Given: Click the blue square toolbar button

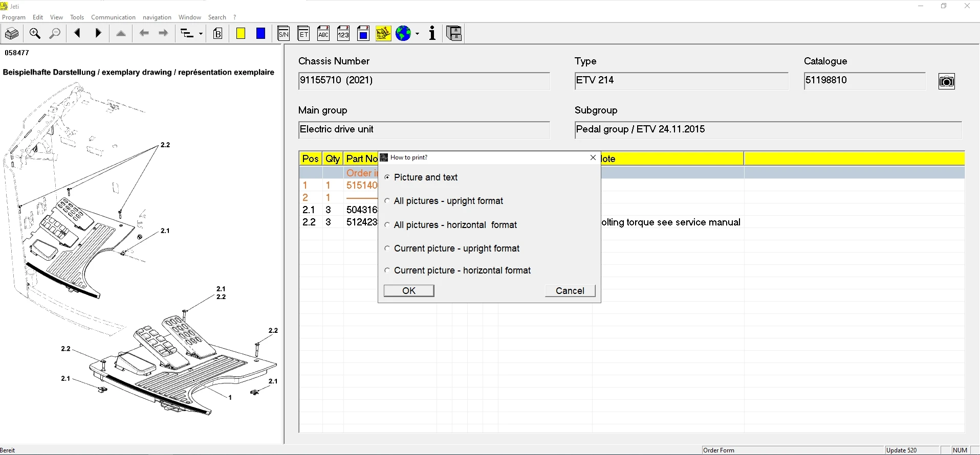Looking at the screenshot, I should [x=261, y=34].
